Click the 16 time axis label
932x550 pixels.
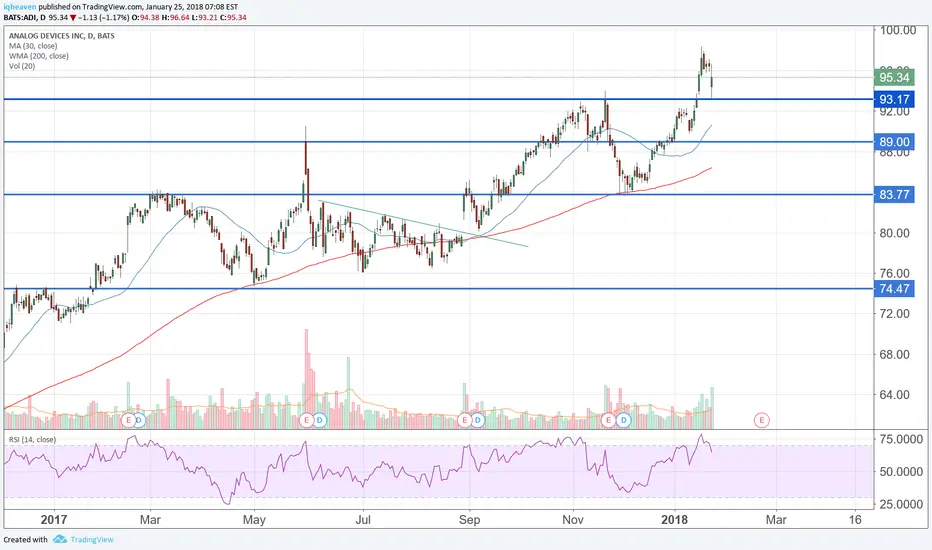coord(855,520)
